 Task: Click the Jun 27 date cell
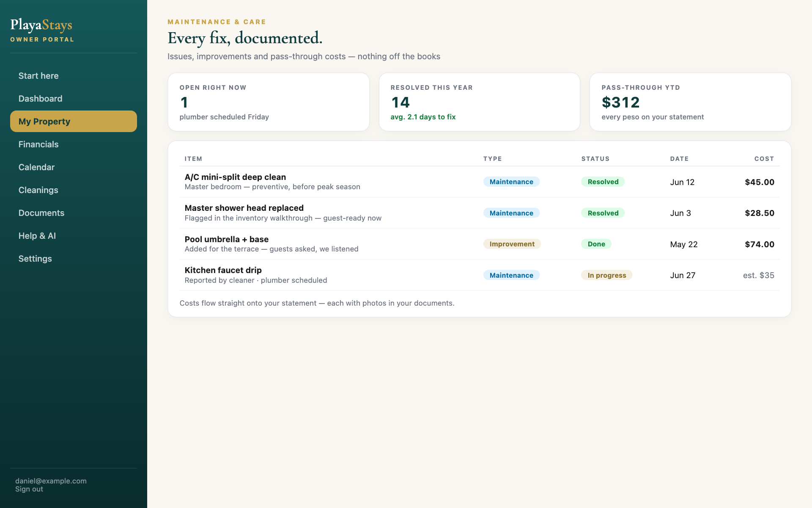tap(683, 275)
